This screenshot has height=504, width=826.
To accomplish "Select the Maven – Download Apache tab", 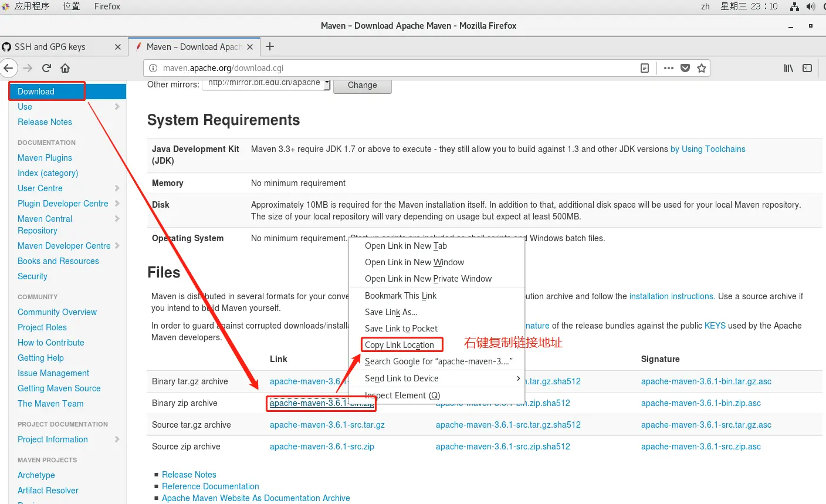I will click(x=194, y=47).
